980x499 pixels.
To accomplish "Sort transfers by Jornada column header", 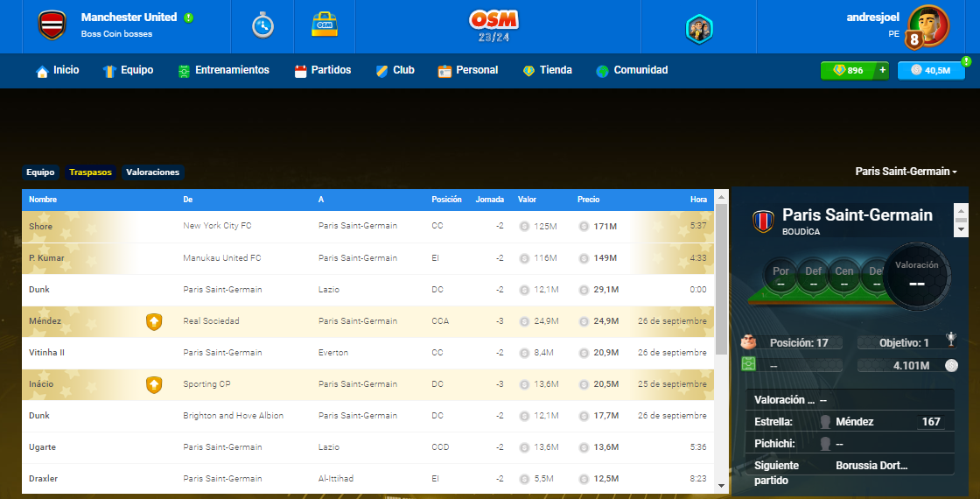I will (x=489, y=200).
